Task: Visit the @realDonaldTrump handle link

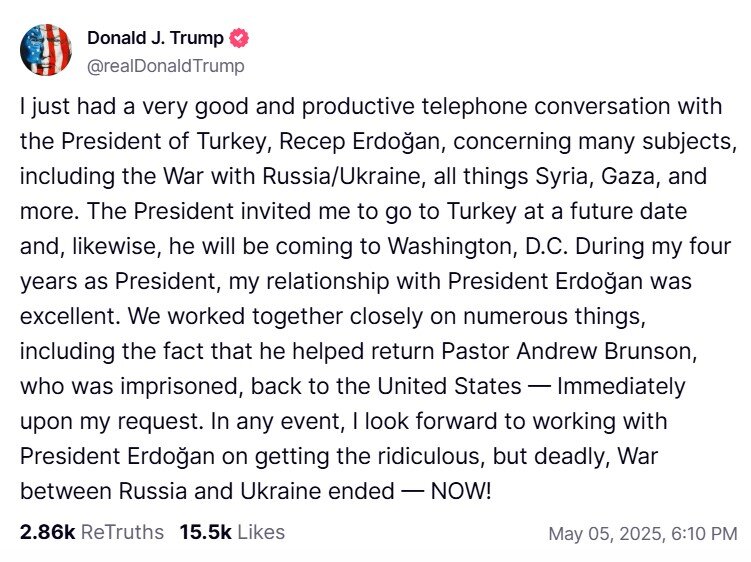Action: tap(165, 66)
